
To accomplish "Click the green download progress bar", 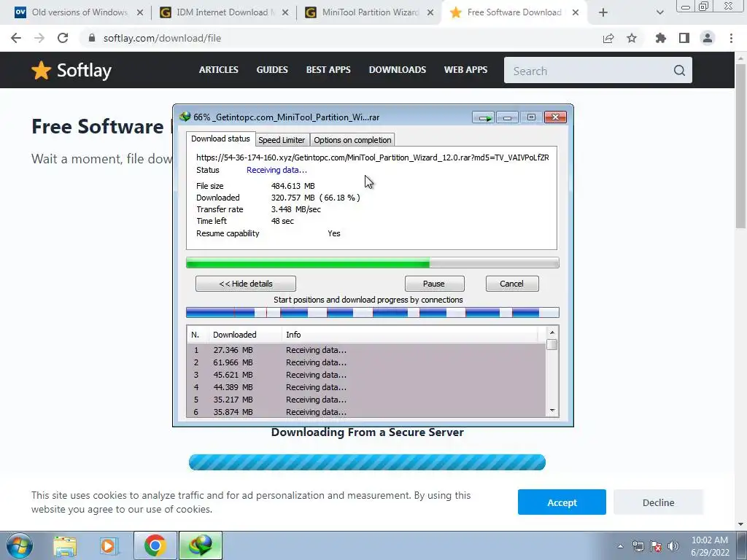I will coord(373,262).
